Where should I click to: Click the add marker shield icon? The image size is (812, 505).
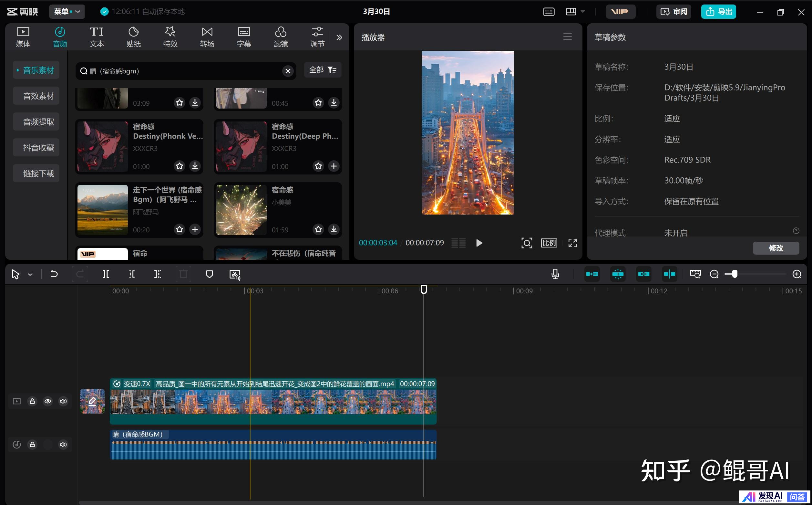(x=209, y=274)
